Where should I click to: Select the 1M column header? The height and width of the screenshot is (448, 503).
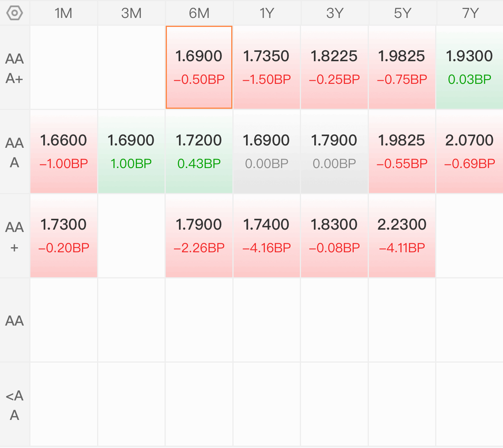64,13
